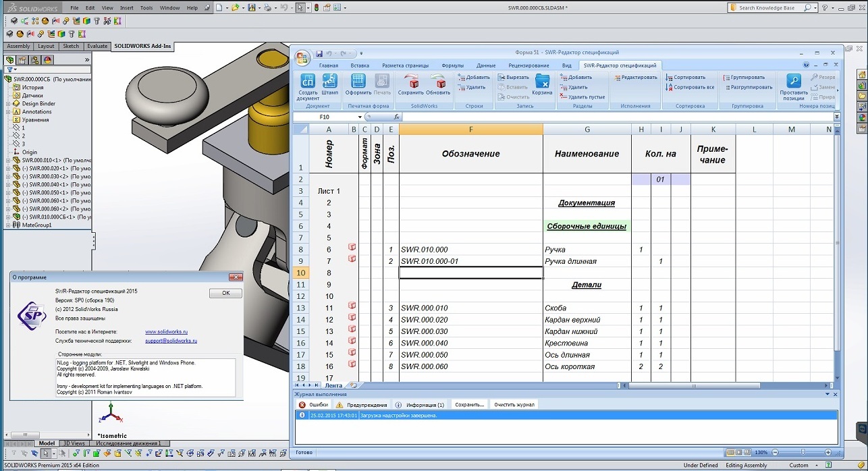Click the zoom out minus button
868x471 pixels.
(774, 452)
